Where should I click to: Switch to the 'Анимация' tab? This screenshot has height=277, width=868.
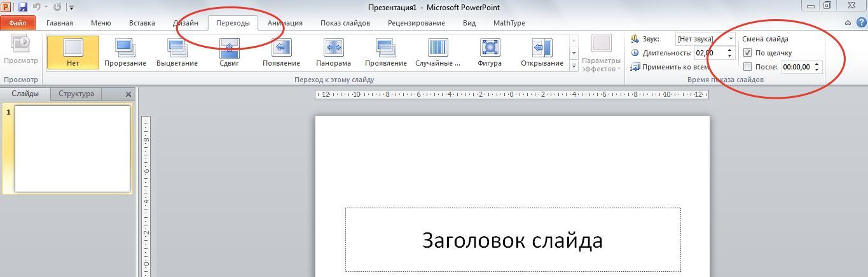pyautogui.click(x=285, y=23)
